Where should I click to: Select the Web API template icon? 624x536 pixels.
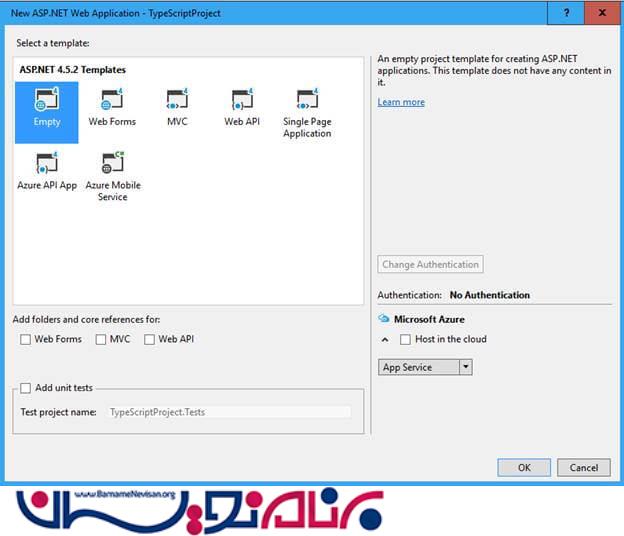click(x=242, y=101)
